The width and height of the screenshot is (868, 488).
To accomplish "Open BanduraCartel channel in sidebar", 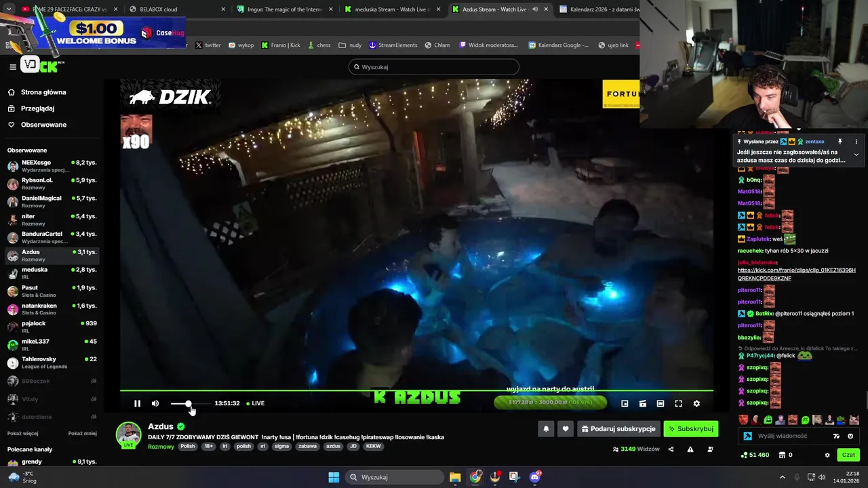I will 52,237.
